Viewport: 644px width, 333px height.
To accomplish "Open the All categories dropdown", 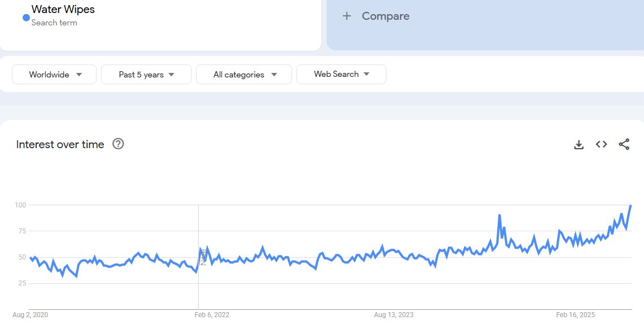I will point(244,75).
